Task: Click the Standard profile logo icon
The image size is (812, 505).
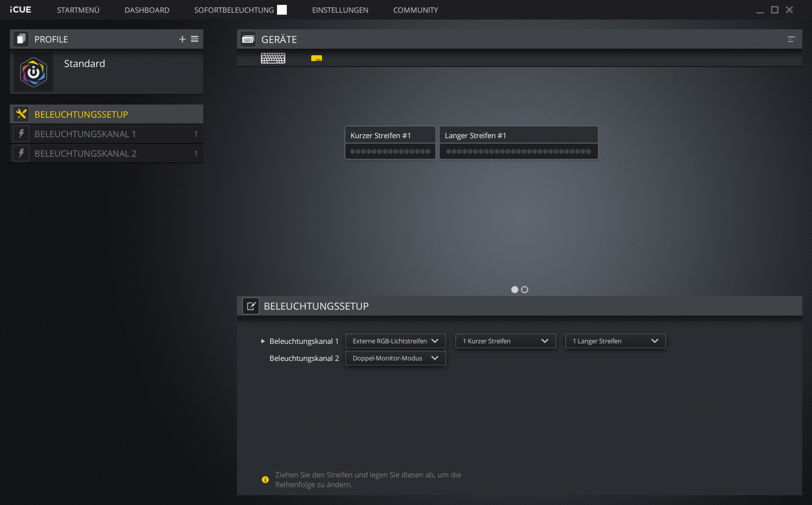Action: coord(33,72)
